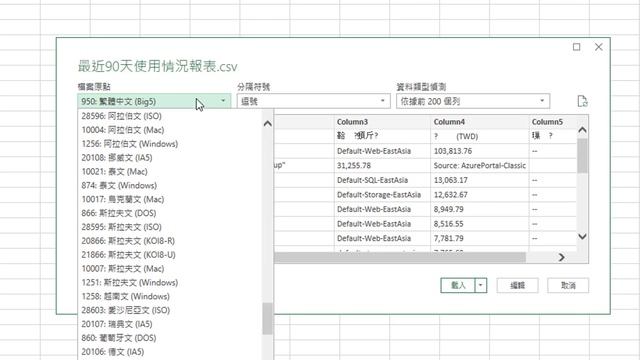
Task: Select 874 Thai (Windows) encoding
Action: [169, 185]
